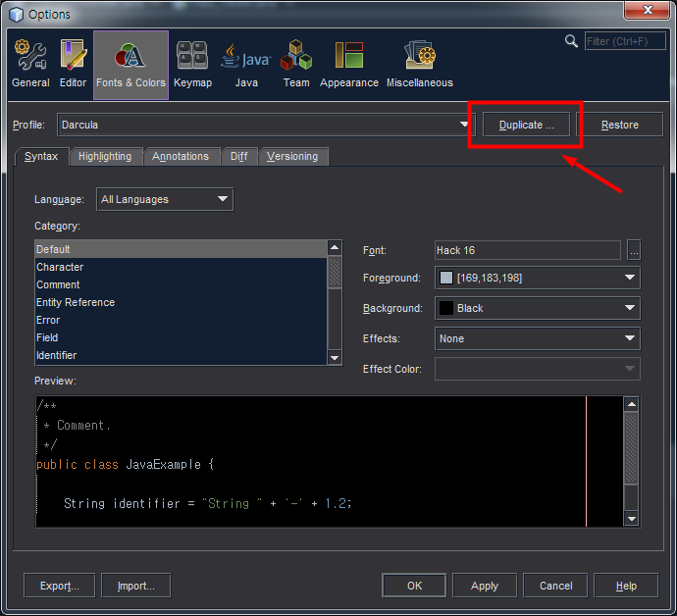This screenshot has height=616, width=677.
Task: Click the 'public class JavaExample' preview line
Action: tap(126, 465)
